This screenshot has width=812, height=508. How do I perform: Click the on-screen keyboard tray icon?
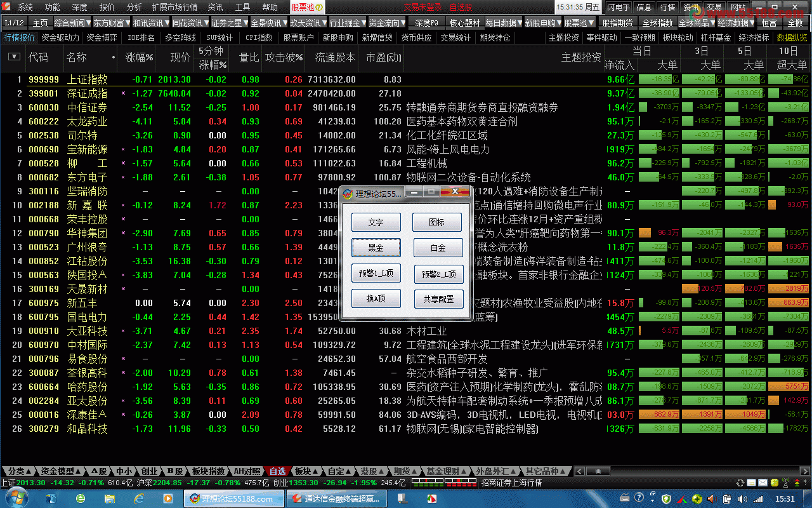[x=625, y=498]
